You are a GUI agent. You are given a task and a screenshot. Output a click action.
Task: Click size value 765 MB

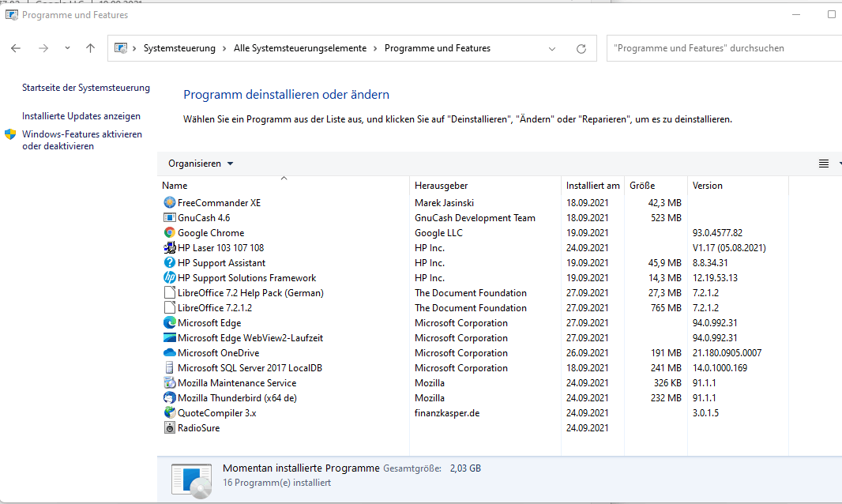click(666, 308)
